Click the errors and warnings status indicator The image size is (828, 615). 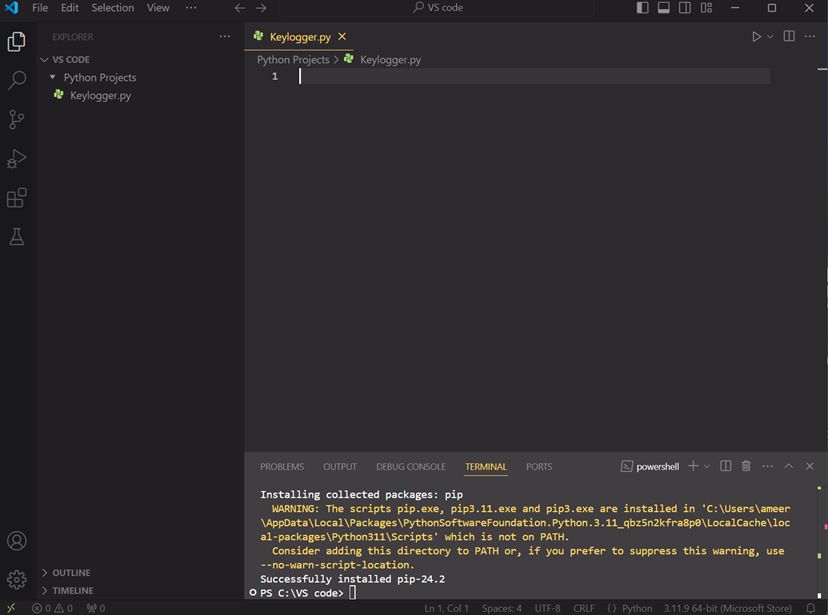52,608
